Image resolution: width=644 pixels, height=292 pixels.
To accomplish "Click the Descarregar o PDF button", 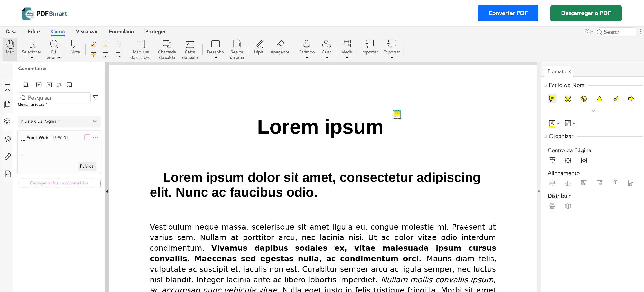I will (x=586, y=13).
